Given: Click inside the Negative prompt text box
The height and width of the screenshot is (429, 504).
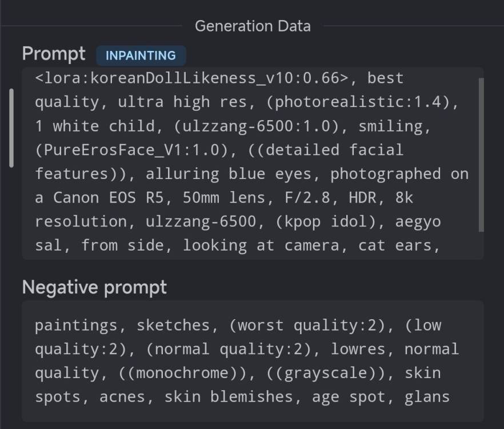Looking at the screenshot, I should [253, 361].
